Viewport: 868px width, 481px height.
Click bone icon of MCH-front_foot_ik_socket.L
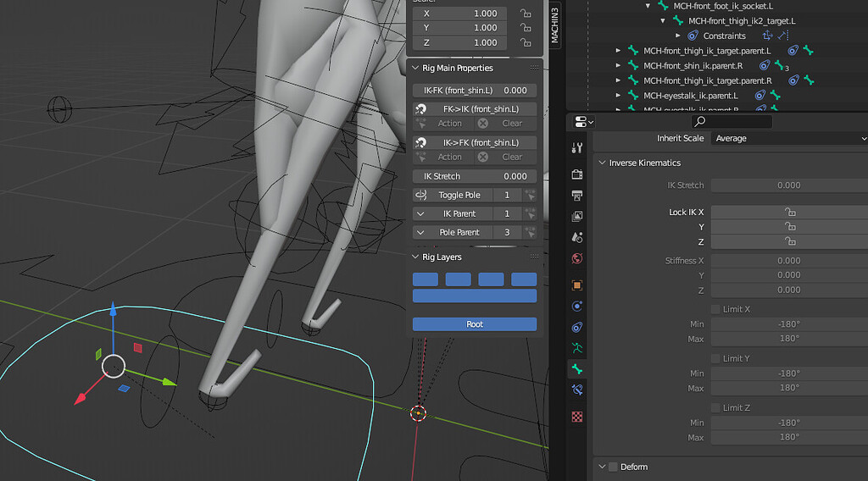pyautogui.click(x=663, y=6)
